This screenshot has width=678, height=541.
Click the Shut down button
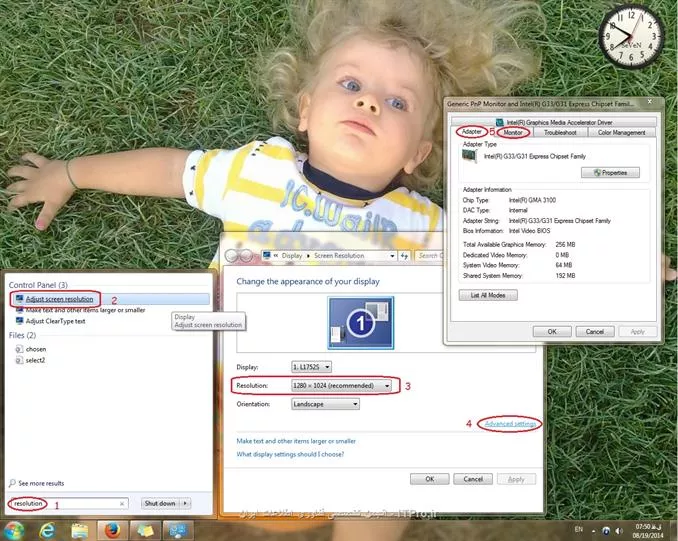click(160, 503)
